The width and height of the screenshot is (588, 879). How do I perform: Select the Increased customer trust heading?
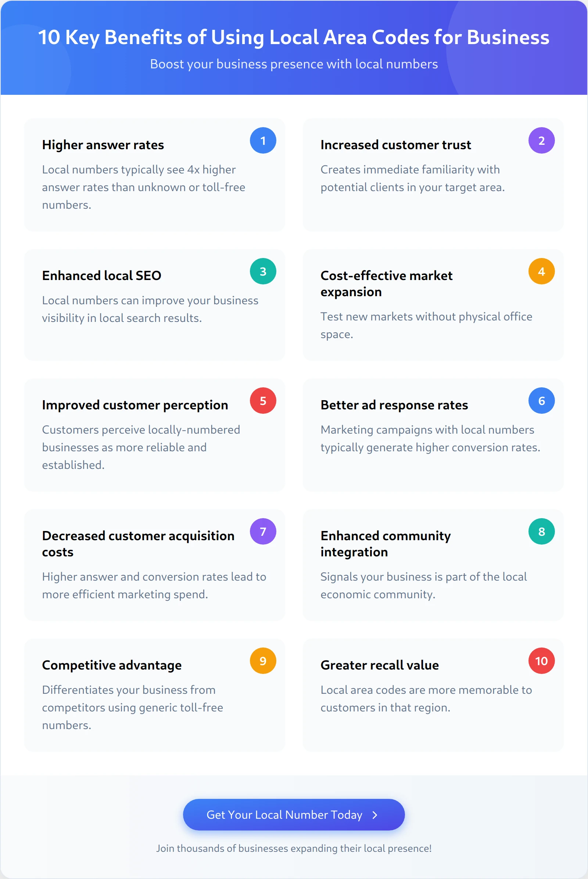click(395, 145)
